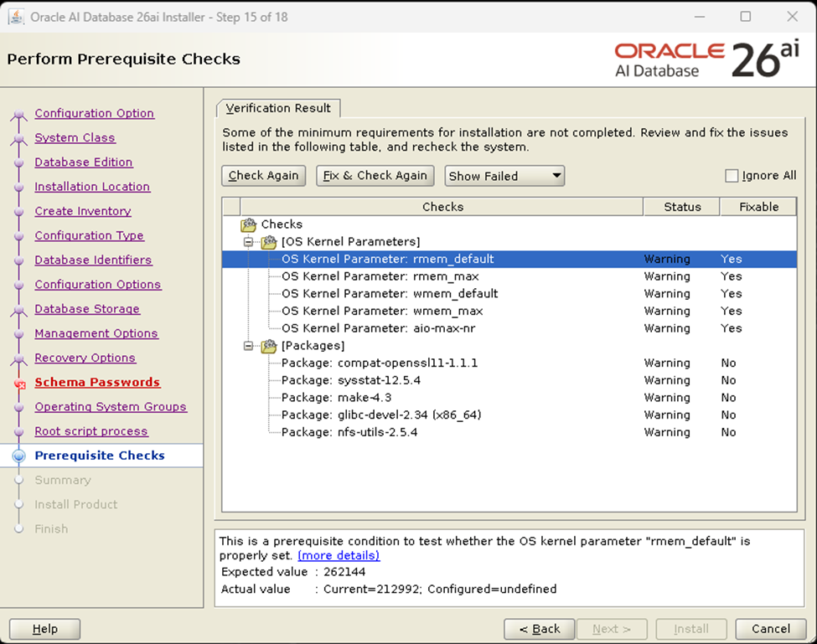Open the Show Failed dropdown

pyautogui.click(x=504, y=176)
